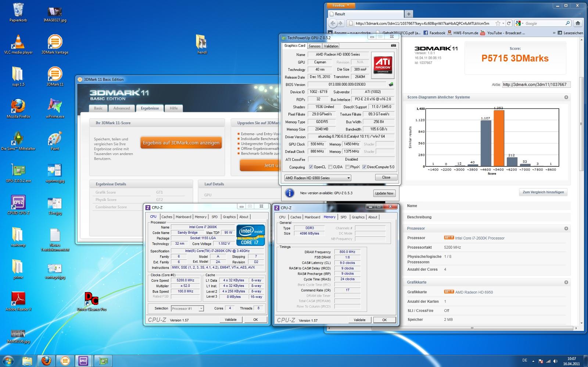Image resolution: width=588 pixels, height=367 pixels.
Task: Open Die Sims Mittelalter shortcut
Action: pos(18,141)
